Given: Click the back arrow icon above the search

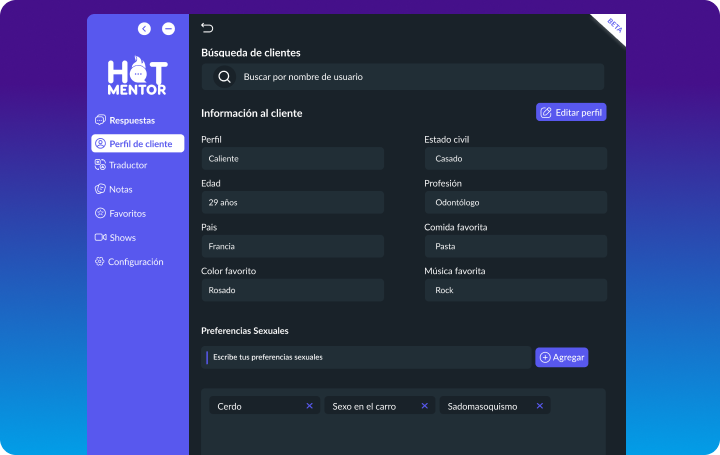Looking at the screenshot, I should coord(207,28).
